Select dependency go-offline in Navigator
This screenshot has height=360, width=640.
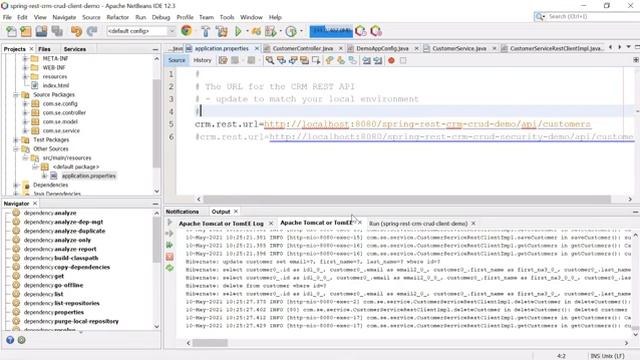tap(53, 285)
